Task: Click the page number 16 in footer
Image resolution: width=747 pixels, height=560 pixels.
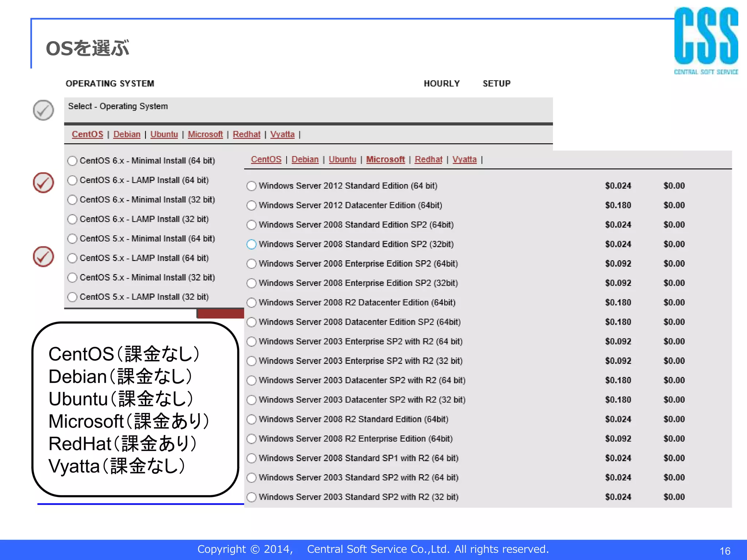Action: point(725,551)
